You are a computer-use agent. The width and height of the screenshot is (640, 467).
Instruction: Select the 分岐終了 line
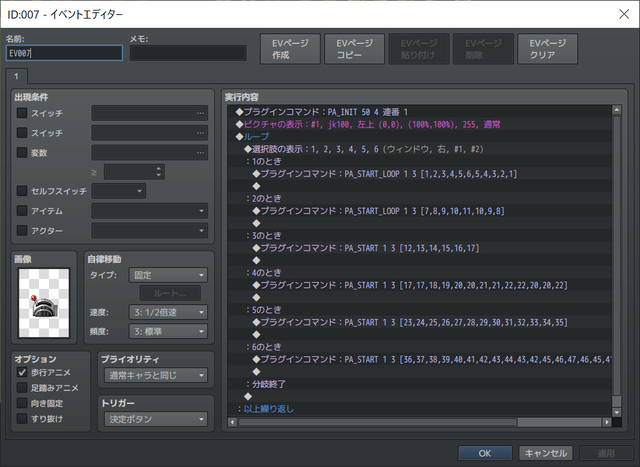(x=420, y=384)
